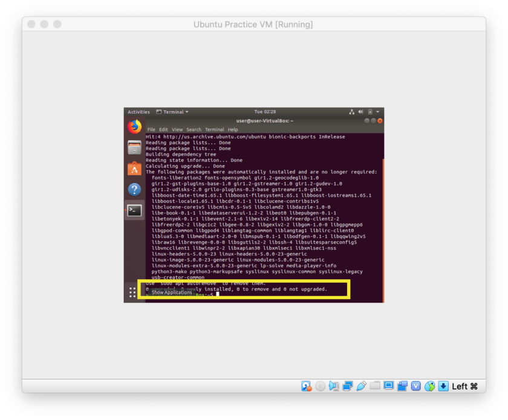This screenshot has height=420, width=508.
Task: Click the Tue 02:28 clock
Action: [x=265, y=112]
